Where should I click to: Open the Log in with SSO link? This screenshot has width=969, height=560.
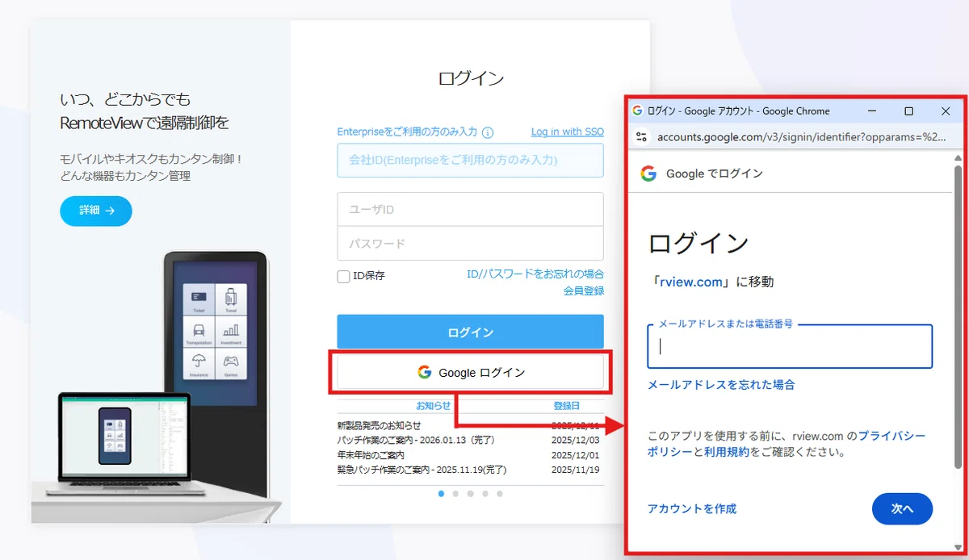pyautogui.click(x=567, y=132)
